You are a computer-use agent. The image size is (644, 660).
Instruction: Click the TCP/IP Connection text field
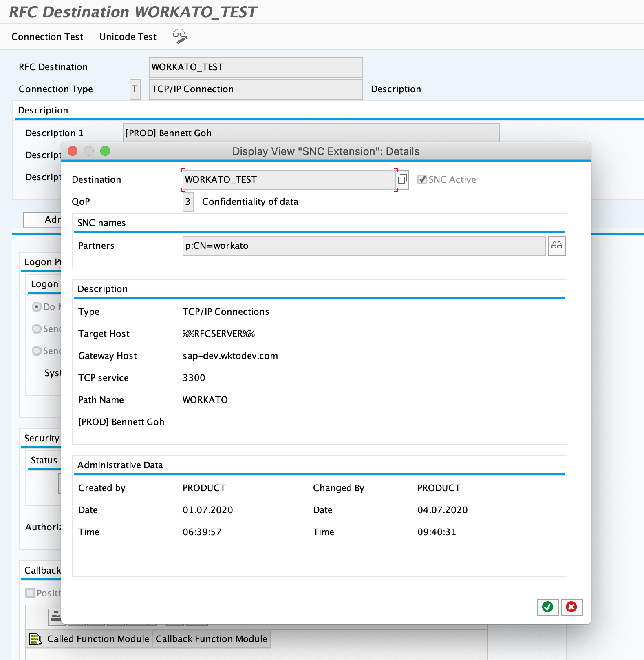coord(256,89)
